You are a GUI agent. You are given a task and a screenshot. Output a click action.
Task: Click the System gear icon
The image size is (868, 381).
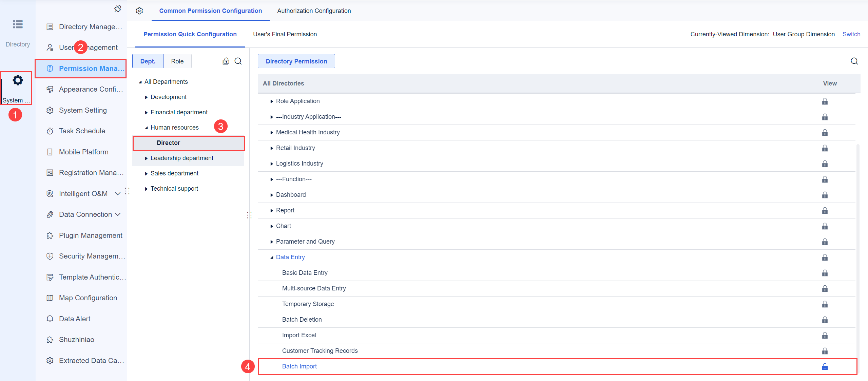18,81
